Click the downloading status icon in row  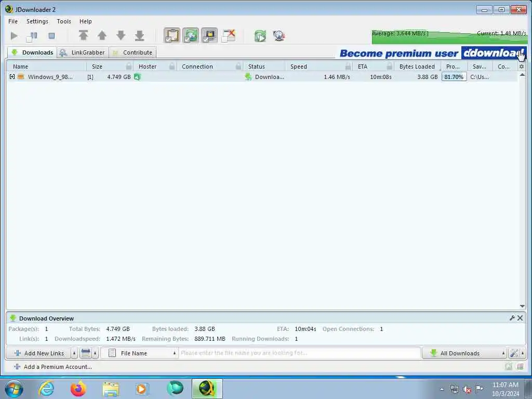pos(248,77)
